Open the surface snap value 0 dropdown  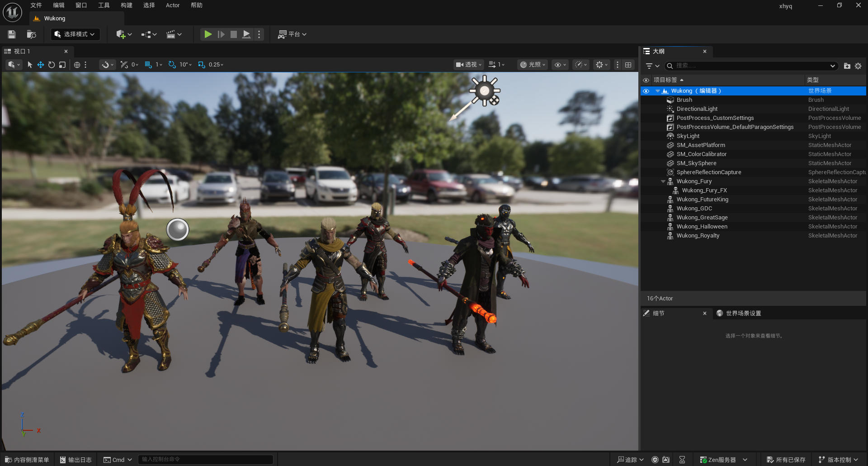point(135,65)
